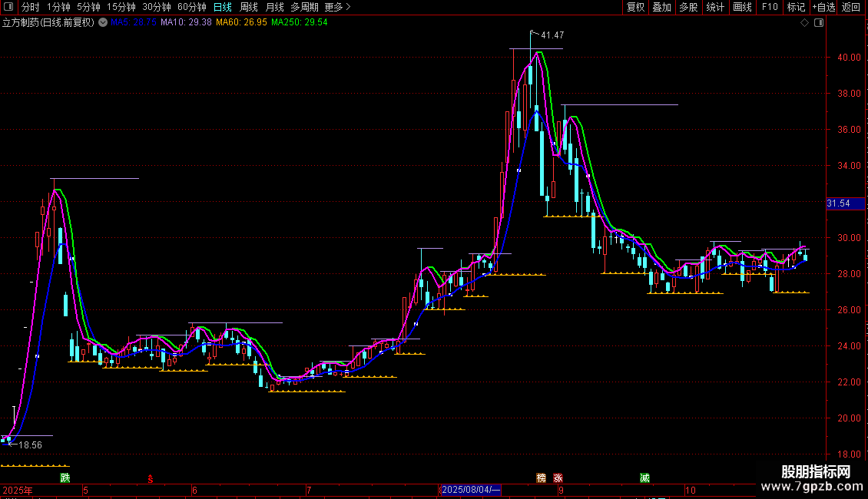Click the diamond icon above the price axis
868x499 pixels.
(x=805, y=23)
